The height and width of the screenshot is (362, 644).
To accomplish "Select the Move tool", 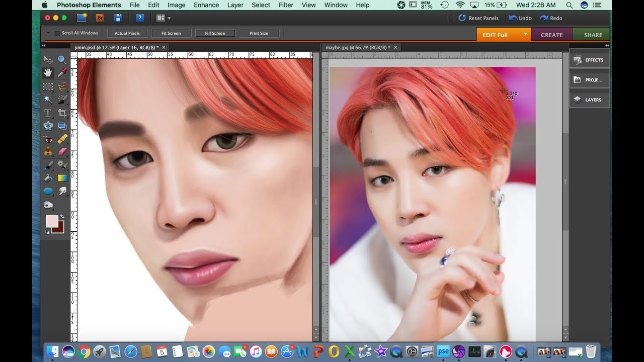I will 48,60.
